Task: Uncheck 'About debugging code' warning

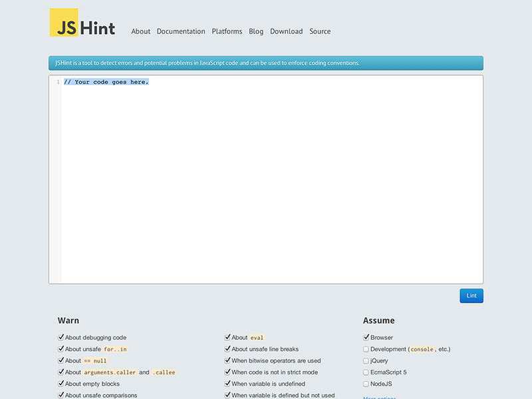Action: click(x=61, y=337)
